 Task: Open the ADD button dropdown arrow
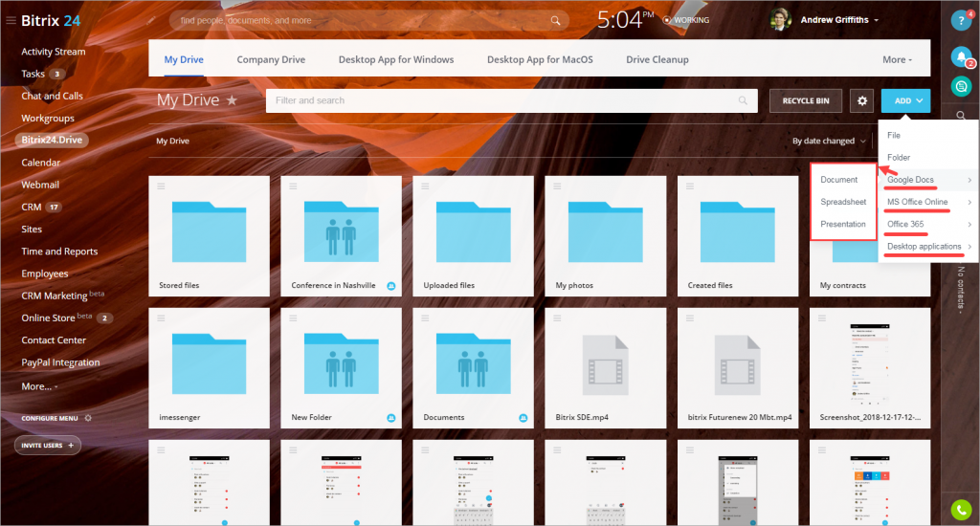point(920,100)
